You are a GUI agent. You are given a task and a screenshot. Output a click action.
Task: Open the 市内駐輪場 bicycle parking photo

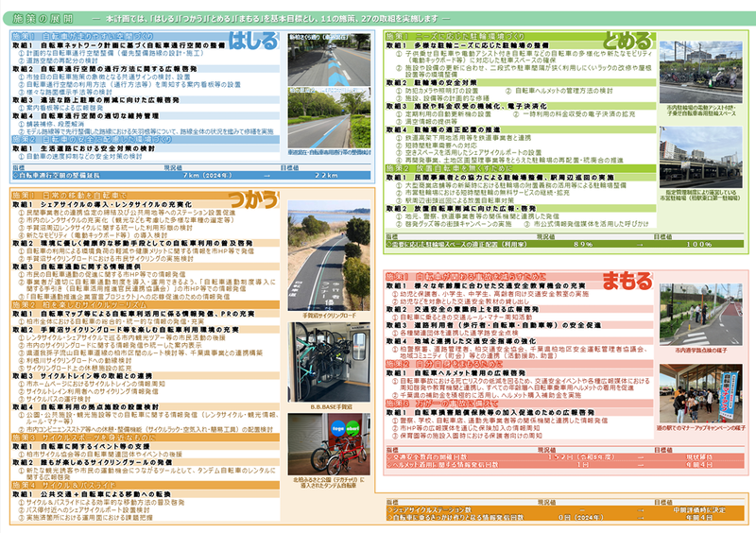coord(700,72)
